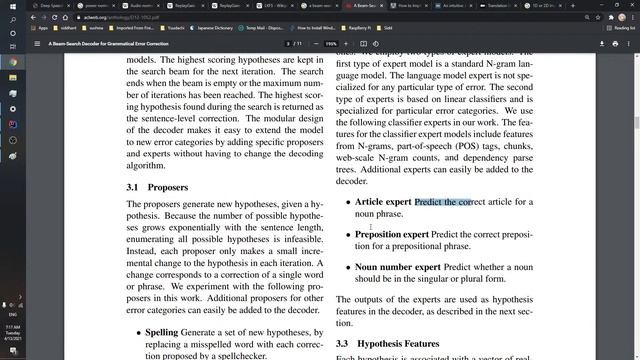
Task: Click the Preposition expert bullet text
Action: coord(444,240)
